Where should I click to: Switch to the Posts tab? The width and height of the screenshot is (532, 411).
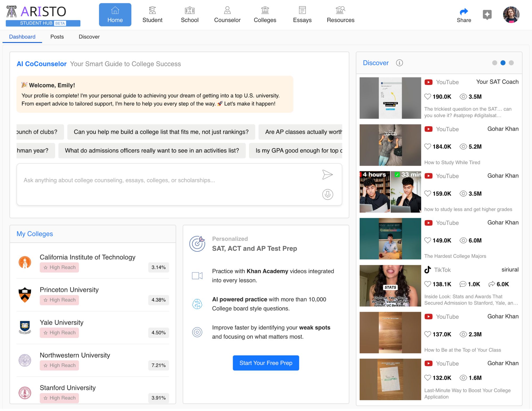[x=57, y=37]
